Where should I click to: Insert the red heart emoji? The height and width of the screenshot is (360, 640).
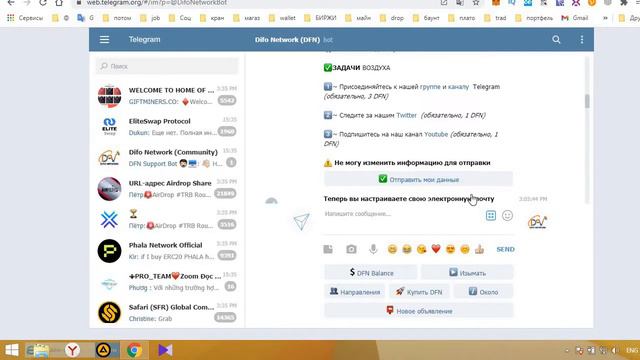coord(436,249)
